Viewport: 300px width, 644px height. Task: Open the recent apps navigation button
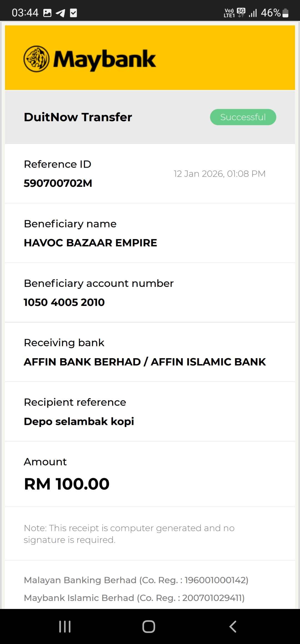point(65,626)
